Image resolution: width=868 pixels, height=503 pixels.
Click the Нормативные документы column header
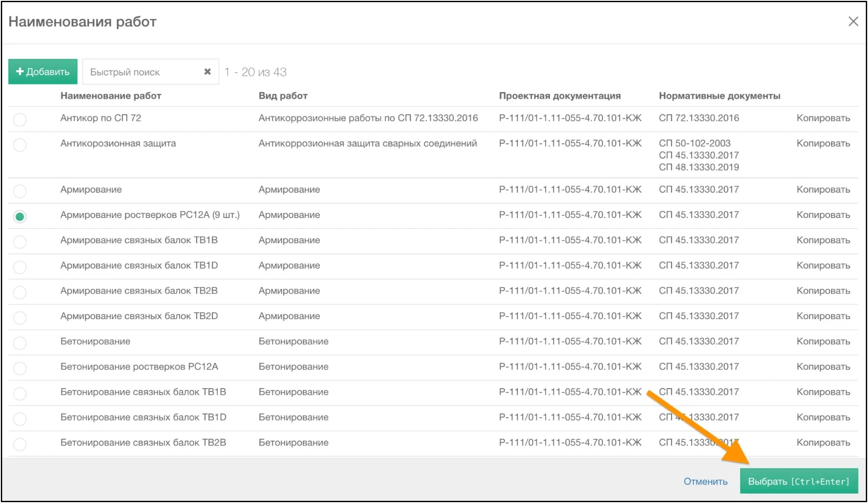point(719,96)
